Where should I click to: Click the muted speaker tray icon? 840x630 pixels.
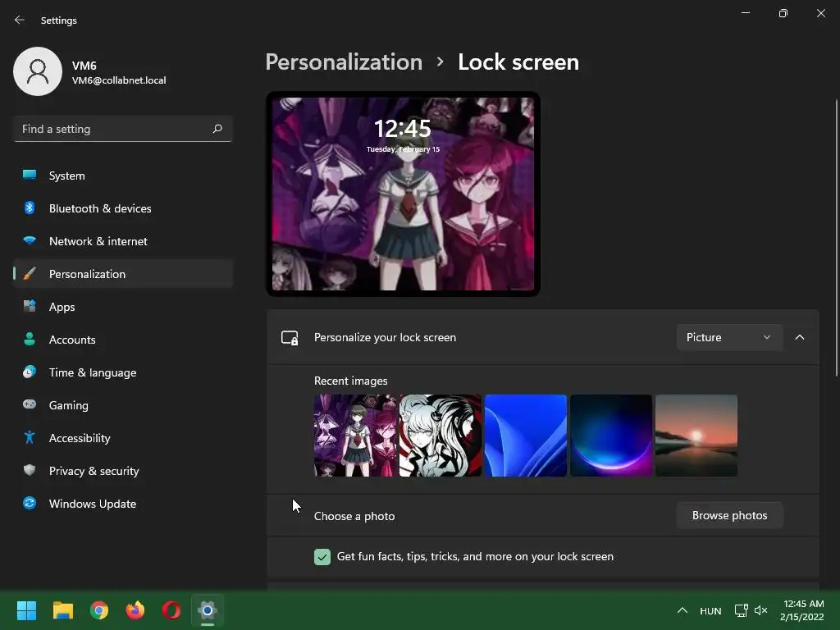(x=760, y=610)
